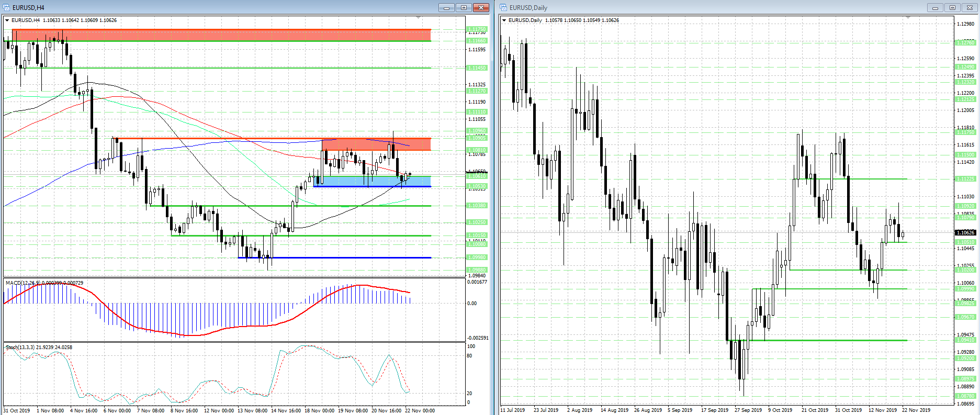Click the 1.09980 price label on H4 chart

477,257
